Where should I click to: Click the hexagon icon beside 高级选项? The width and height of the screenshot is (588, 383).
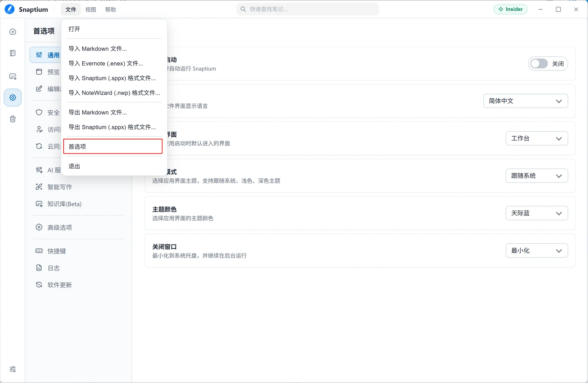[39, 227]
